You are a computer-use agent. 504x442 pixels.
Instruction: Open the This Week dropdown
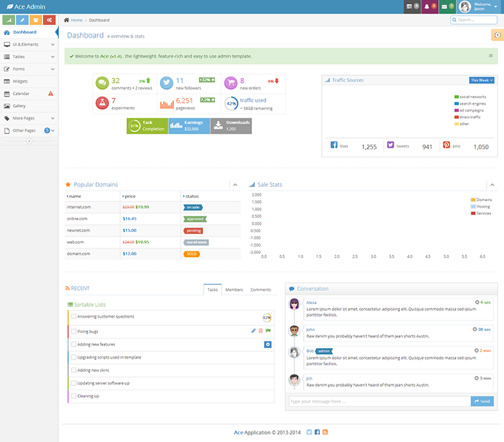[482, 81]
